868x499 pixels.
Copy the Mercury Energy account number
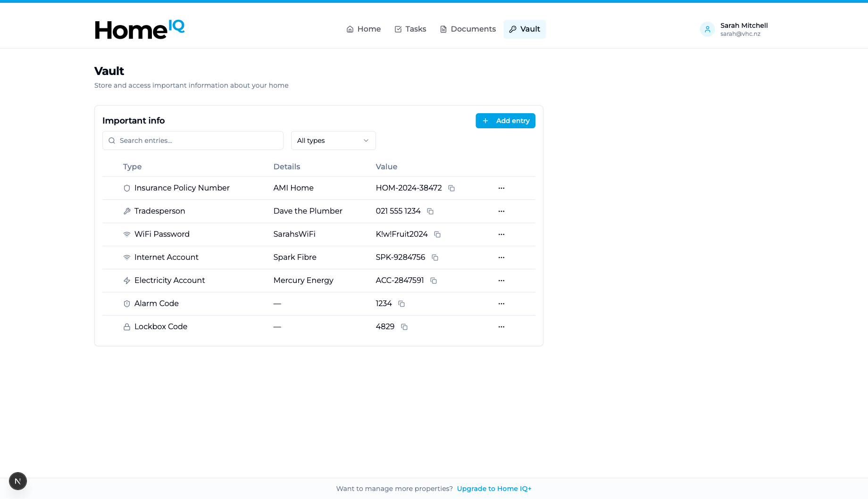click(x=434, y=281)
